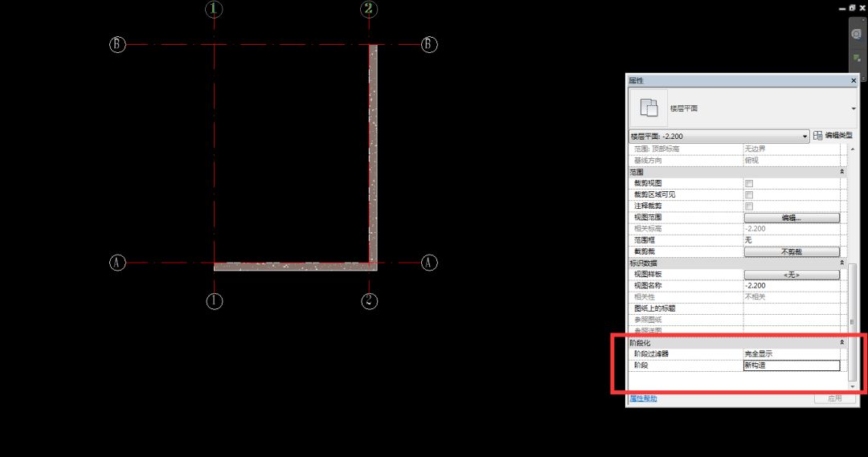Screen dimensions: 868x457
Task: Click the 编辑类型 edit type icon
Action: (x=818, y=136)
